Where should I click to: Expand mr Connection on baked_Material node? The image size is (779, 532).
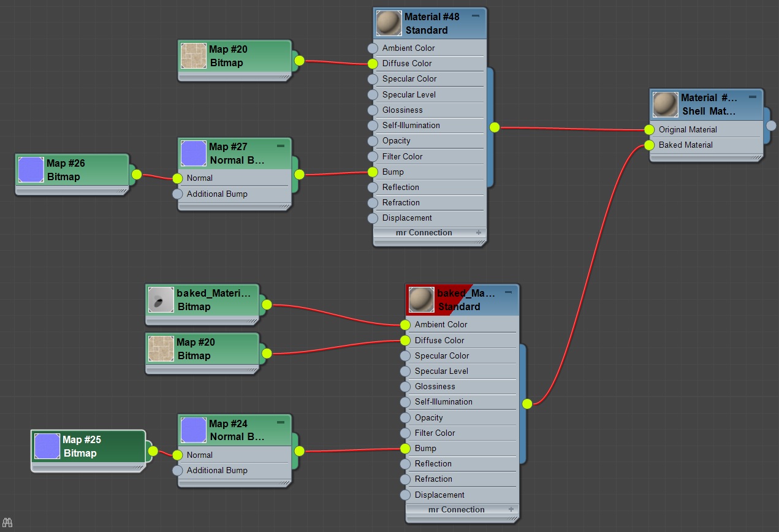click(511, 509)
